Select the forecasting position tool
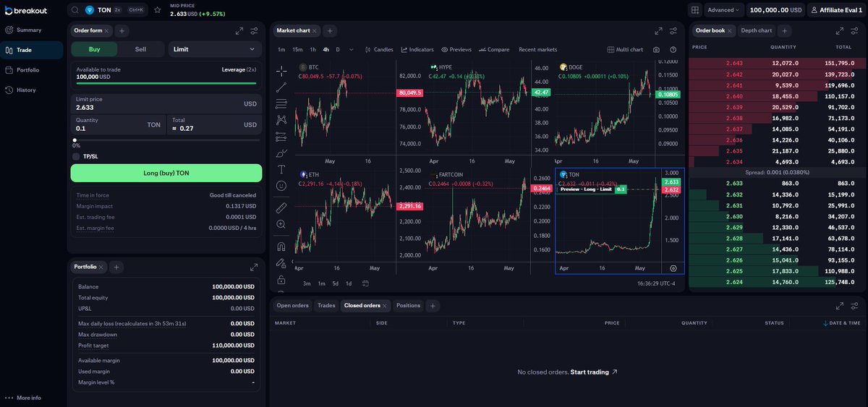Screen dimensions: 868x407 (281, 136)
